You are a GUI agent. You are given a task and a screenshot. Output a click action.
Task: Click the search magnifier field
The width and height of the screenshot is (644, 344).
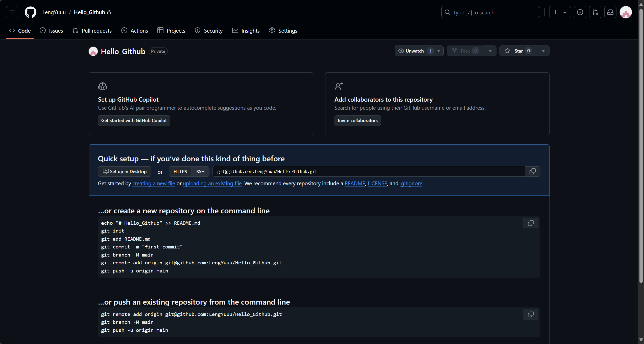point(490,12)
